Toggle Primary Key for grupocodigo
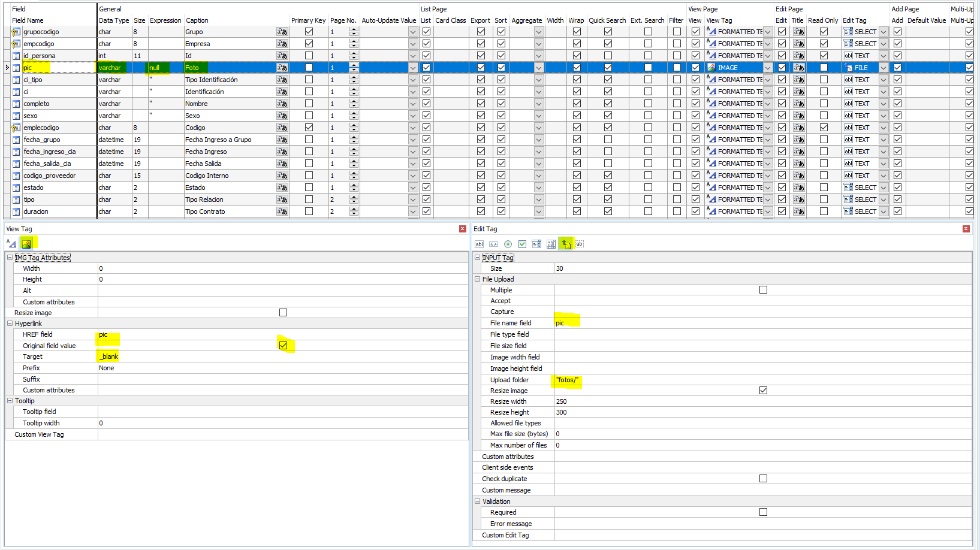 click(309, 32)
